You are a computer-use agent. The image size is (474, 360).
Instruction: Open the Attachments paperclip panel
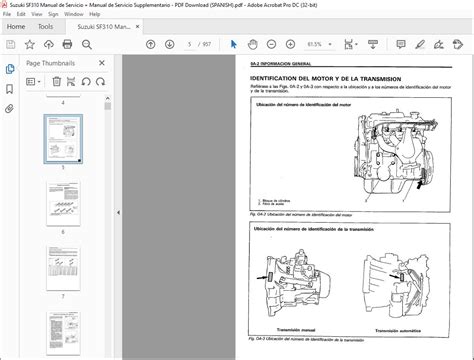click(10, 109)
